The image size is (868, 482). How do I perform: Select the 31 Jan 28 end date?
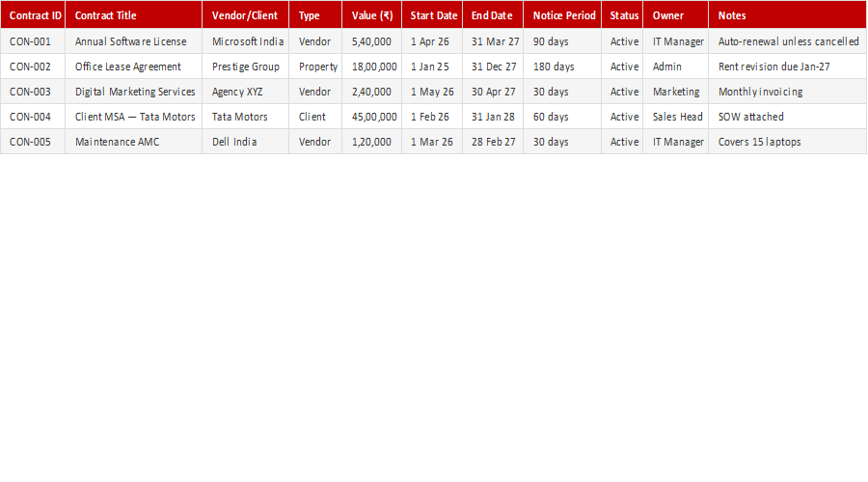[x=493, y=117]
